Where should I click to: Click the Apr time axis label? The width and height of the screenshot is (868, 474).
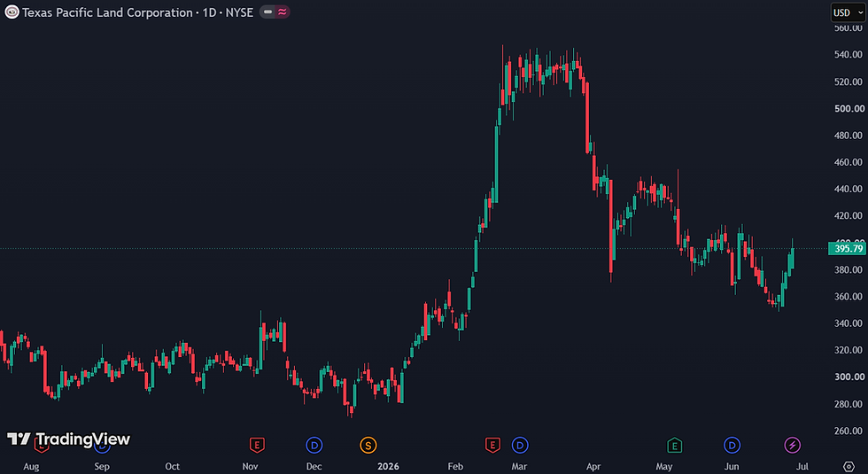coord(593,467)
